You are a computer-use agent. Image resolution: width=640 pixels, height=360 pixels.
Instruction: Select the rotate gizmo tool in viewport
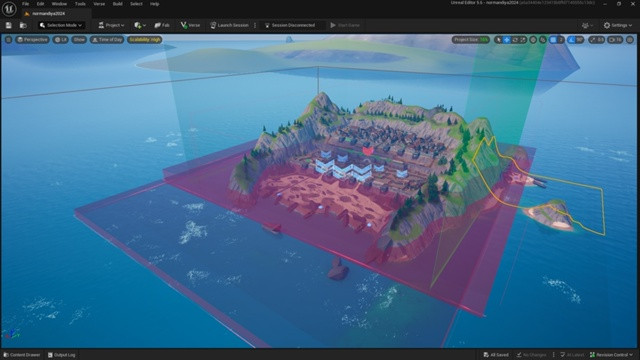click(x=515, y=40)
